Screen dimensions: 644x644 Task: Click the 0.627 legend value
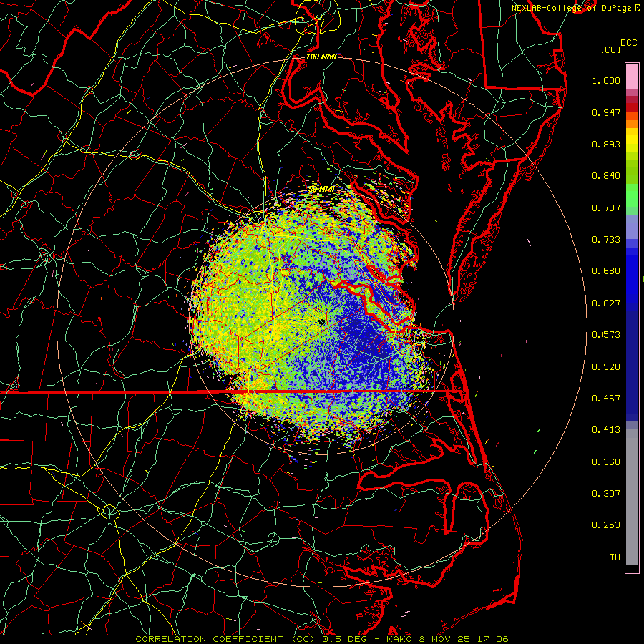[x=606, y=303]
